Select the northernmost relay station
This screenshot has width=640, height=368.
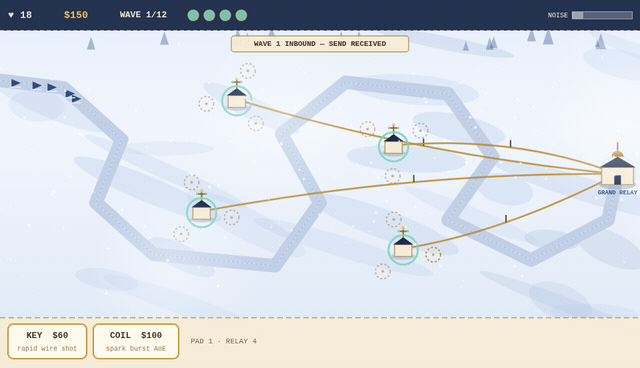237,100
